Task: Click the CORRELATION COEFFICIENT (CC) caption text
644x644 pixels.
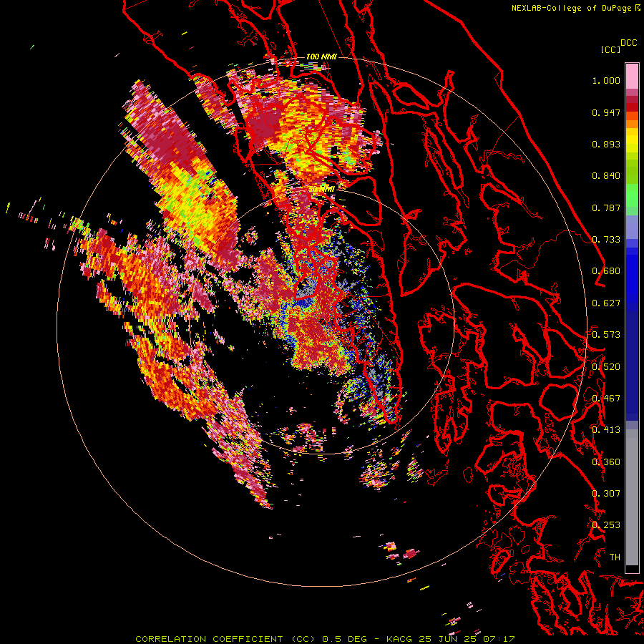Action: tap(225, 639)
